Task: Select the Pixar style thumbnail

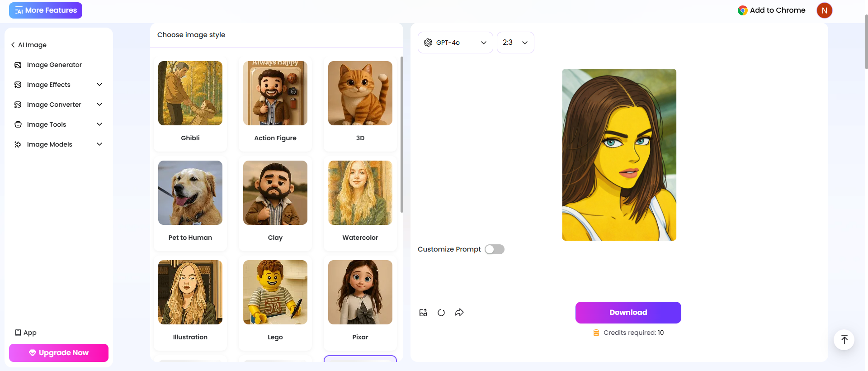Action: 360,292
